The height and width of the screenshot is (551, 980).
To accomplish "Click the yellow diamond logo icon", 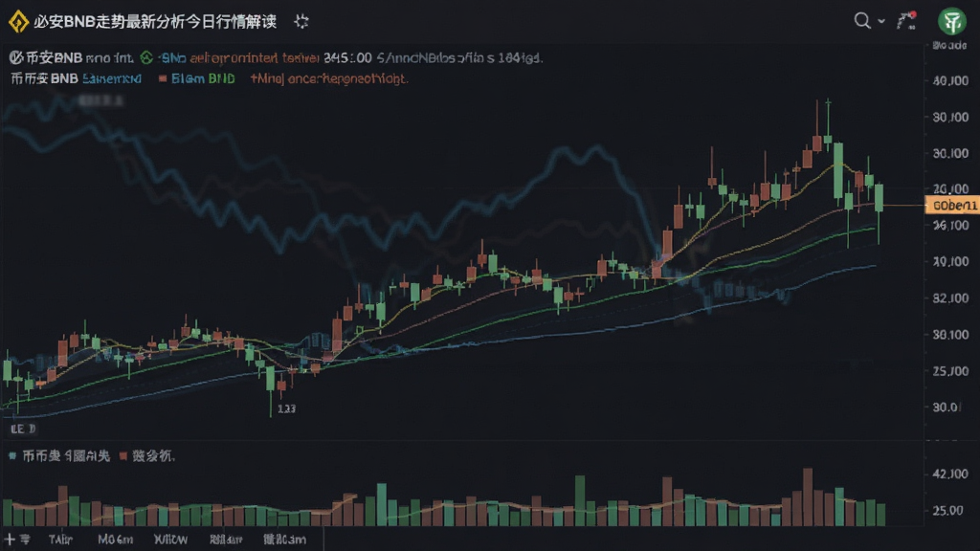I will point(18,21).
